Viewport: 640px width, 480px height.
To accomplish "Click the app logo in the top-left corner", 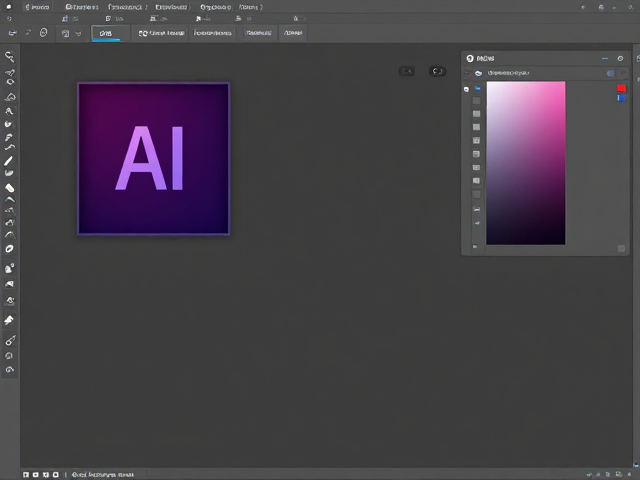I will [x=9, y=7].
